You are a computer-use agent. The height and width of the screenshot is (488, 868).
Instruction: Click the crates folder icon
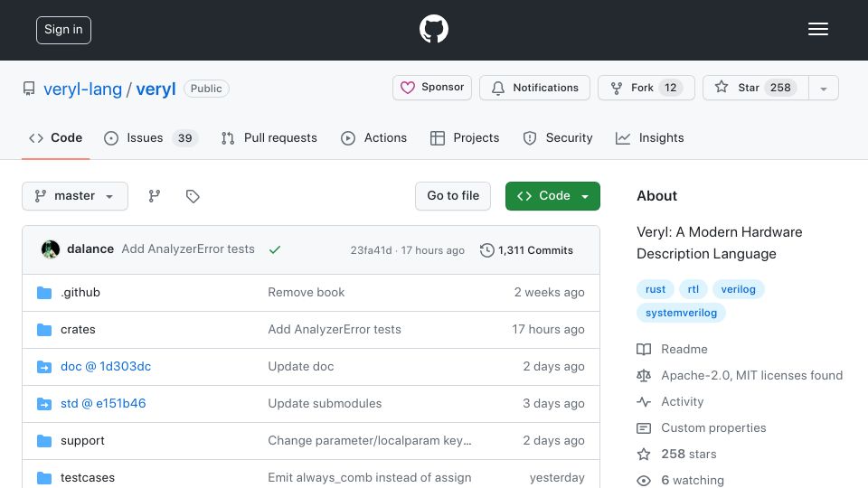click(x=44, y=329)
